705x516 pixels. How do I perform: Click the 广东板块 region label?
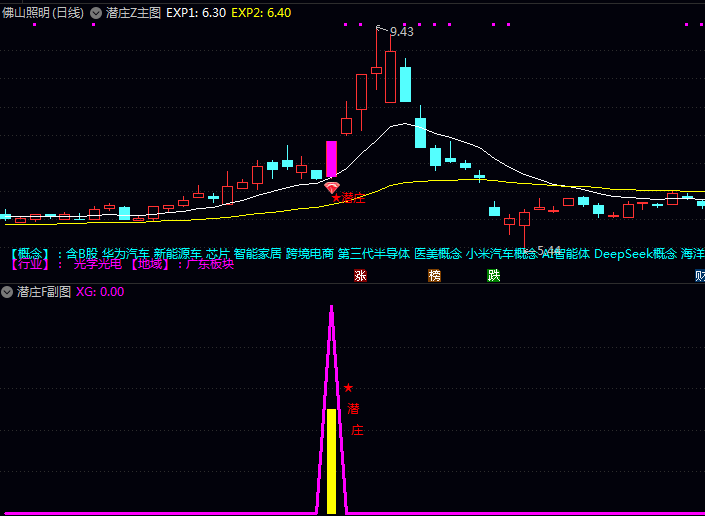click(x=210, y=264)
